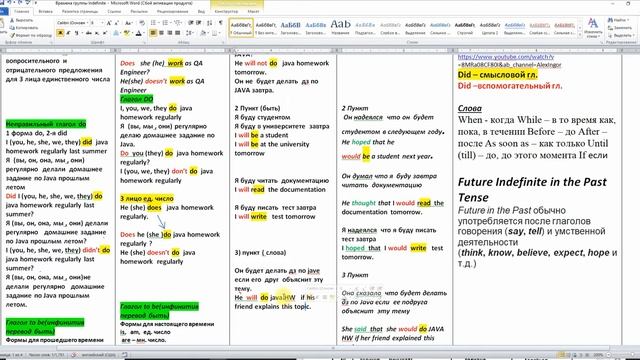Screen dimensions: 640x360
Task: Apply the Без интервала style
Action: tap(266, 27)
